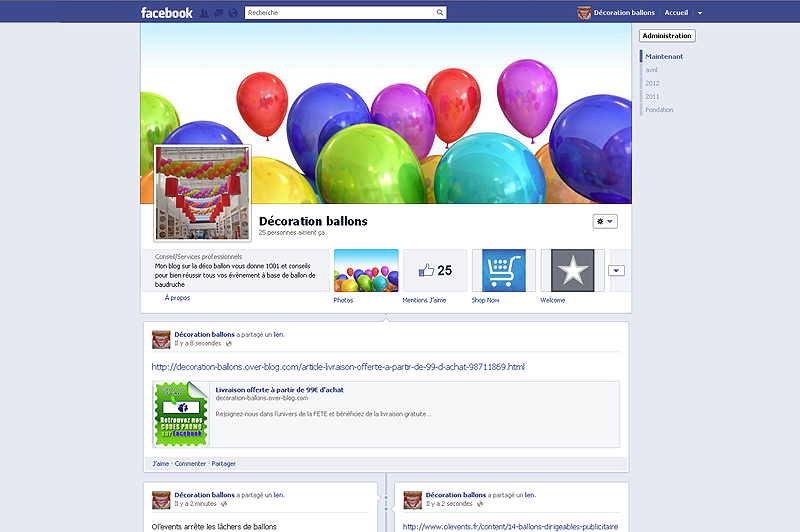Click the Mentions J'aime label
The image size is (800, 532).
pyautogui.click(x=424, y=300)
